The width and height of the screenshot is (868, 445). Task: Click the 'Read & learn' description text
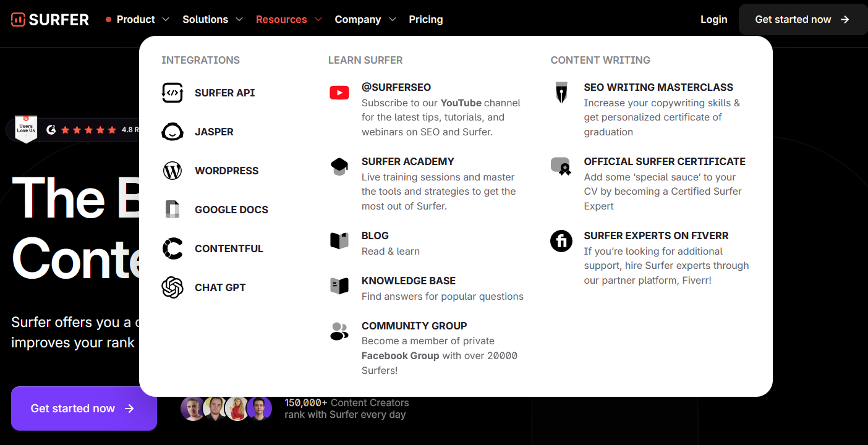391,252
